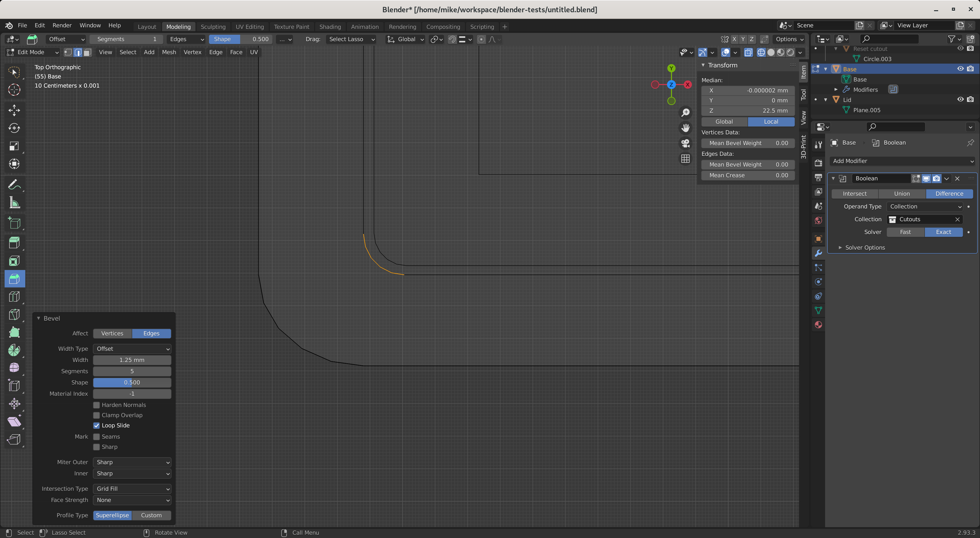Toggle orthographic grid view icon
980x538 pixels.
685,159
